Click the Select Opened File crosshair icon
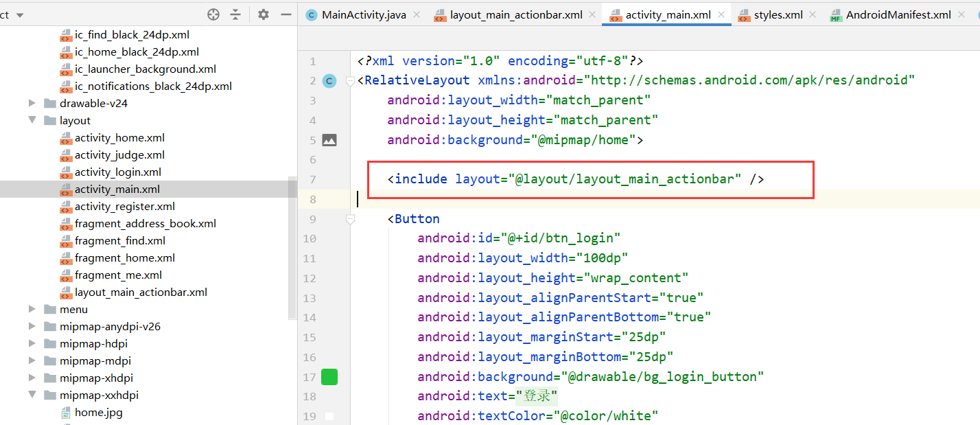The width and height of the screenshot is (980, 425). 213,14
